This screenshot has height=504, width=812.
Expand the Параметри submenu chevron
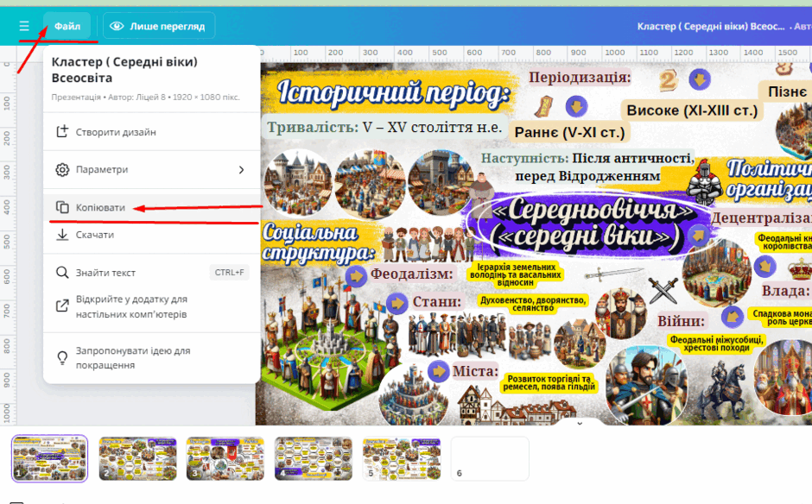click(241, 170)
